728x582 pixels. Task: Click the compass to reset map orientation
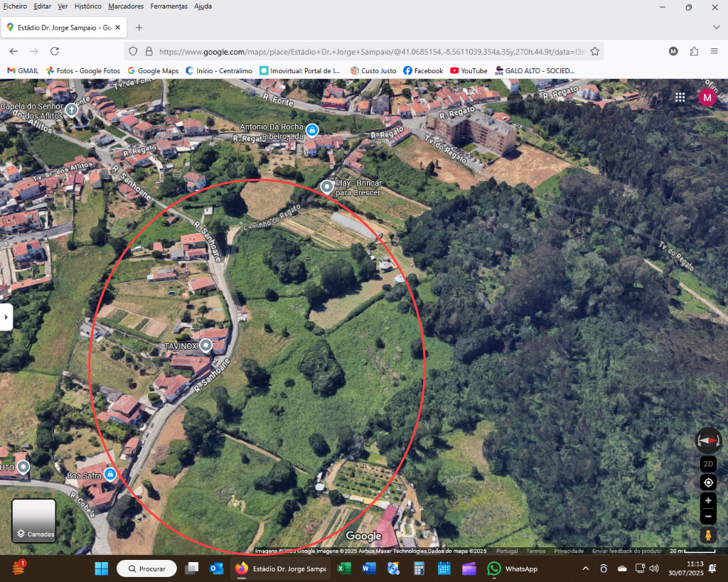pyautogui.click(x=708, y=441)
